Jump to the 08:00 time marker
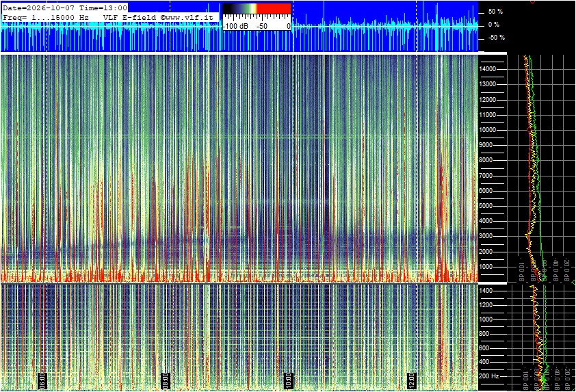576x392 pixels. click(x=166, y=381)
